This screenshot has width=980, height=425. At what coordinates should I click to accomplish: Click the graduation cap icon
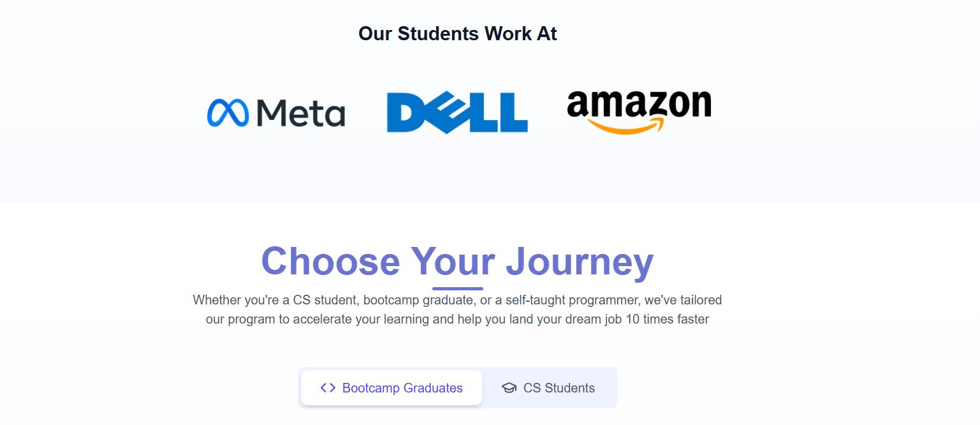(509, 388)
